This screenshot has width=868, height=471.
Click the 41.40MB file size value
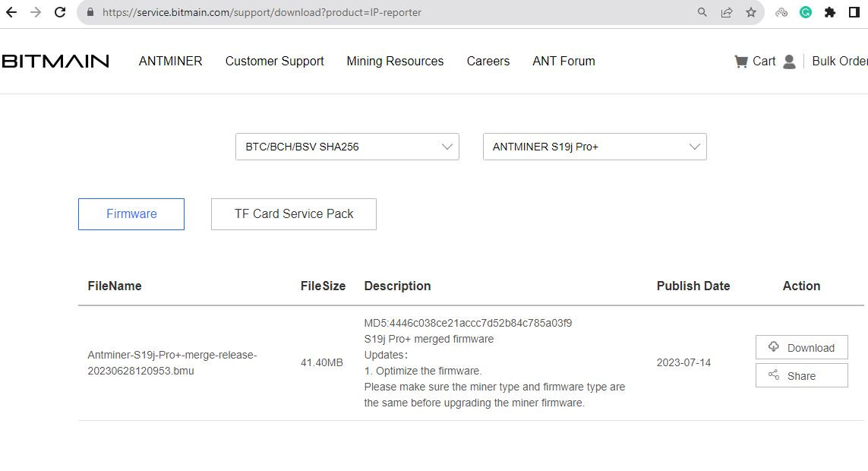(x=322, y=362)
